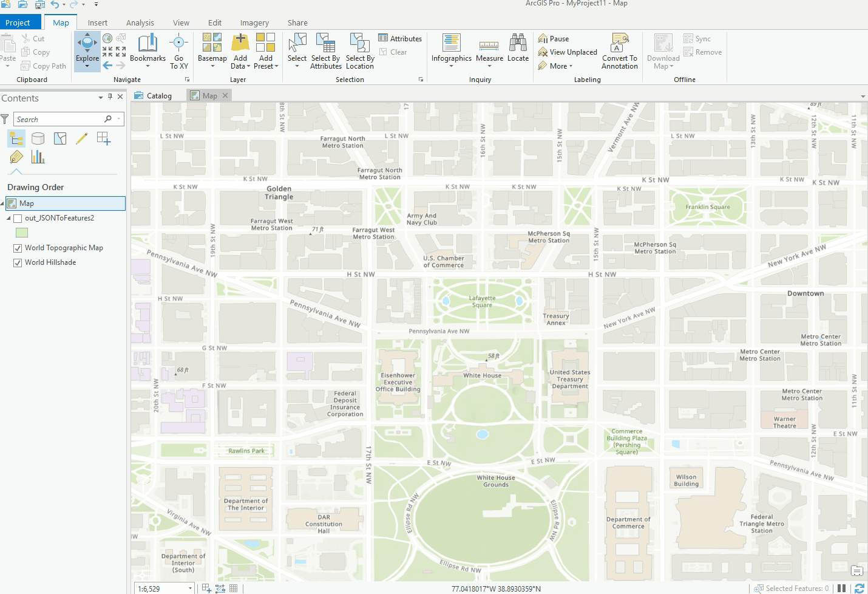The image size is (868, 594).
Task: Switch to the Imagery ribbon tab
Action: (254, 22)
